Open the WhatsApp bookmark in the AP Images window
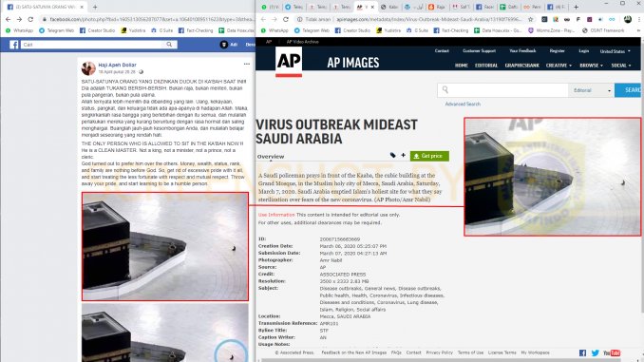 click(275, 30)
